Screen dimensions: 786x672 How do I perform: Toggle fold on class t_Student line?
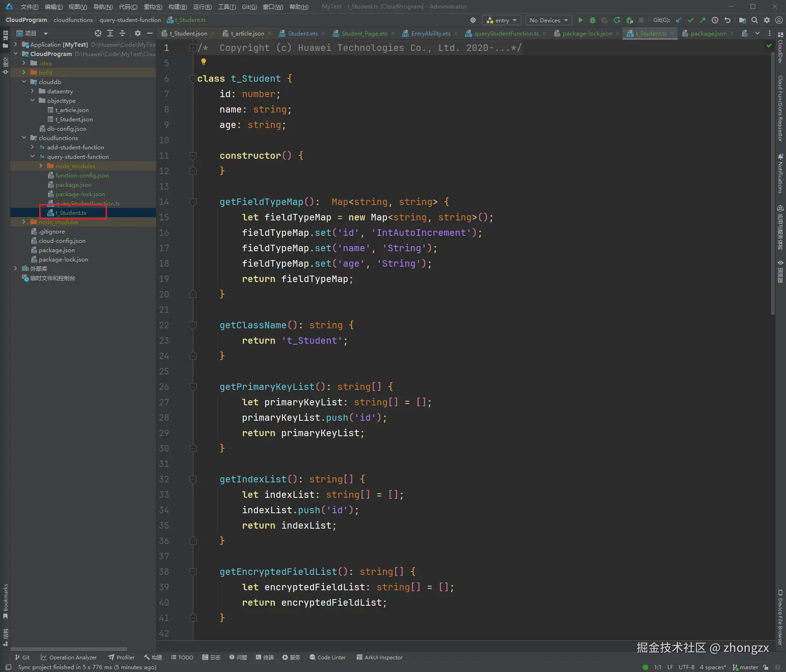click(x=193, y=79)
